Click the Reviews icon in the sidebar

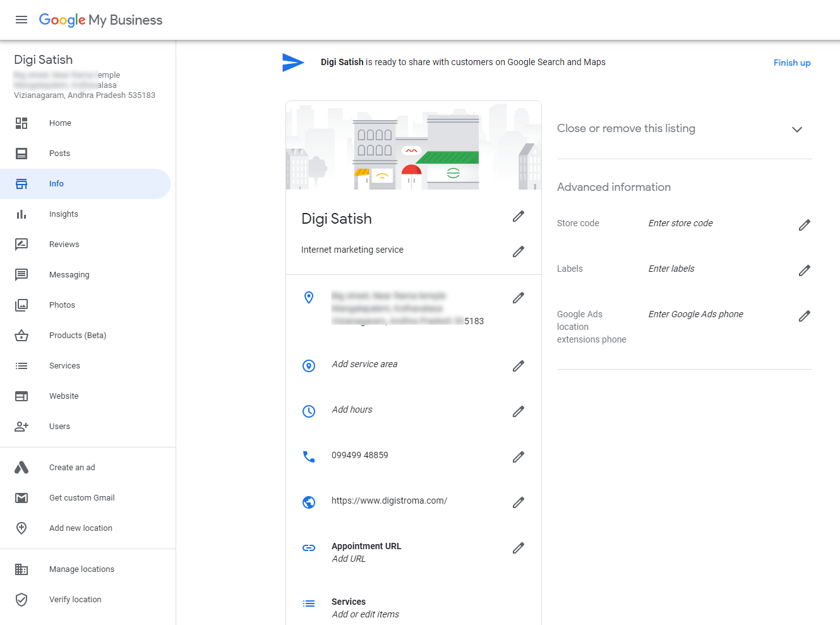point(21,244)
